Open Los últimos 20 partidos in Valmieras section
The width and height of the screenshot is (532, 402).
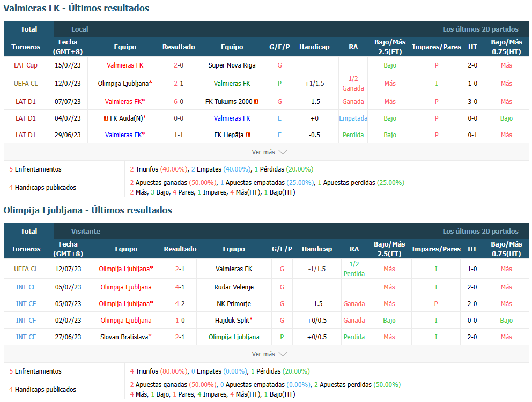pos(481,29)
